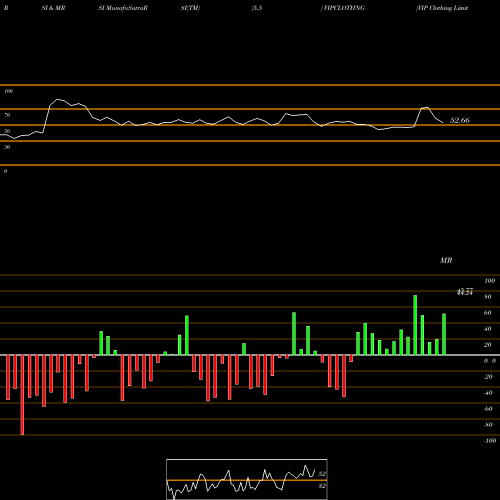Click the 'SI(TM)' header text
Screen dimensions: 500x500
[190, 8]
